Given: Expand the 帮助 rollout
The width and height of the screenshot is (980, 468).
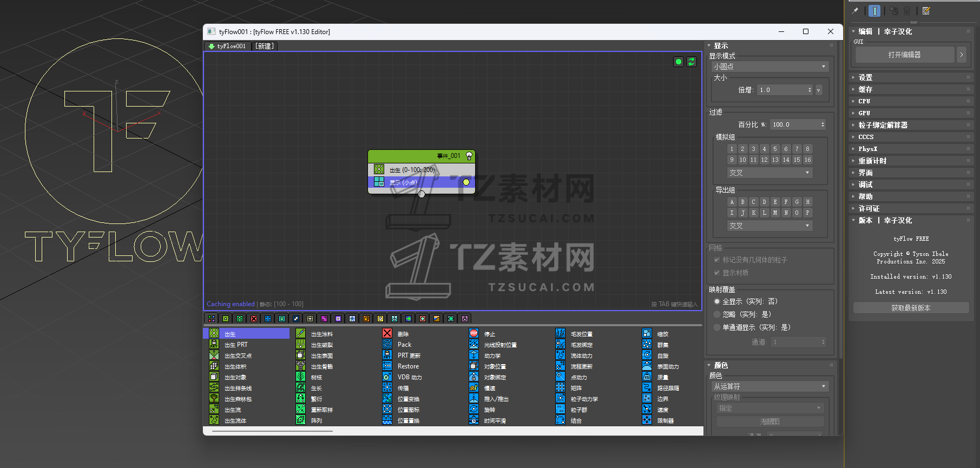Looking at the screenshot, I should tap(911, 196).
